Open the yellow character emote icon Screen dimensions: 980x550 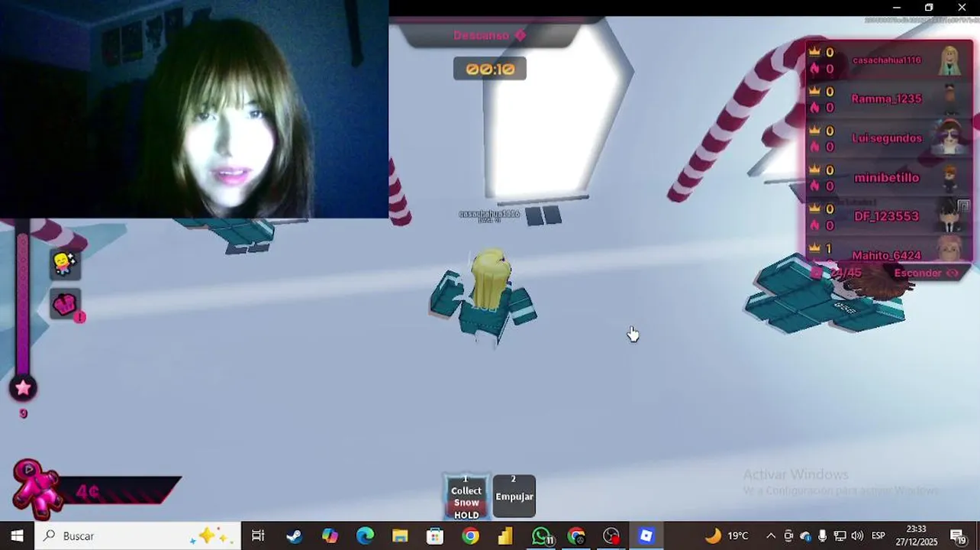tap(65, 264)
